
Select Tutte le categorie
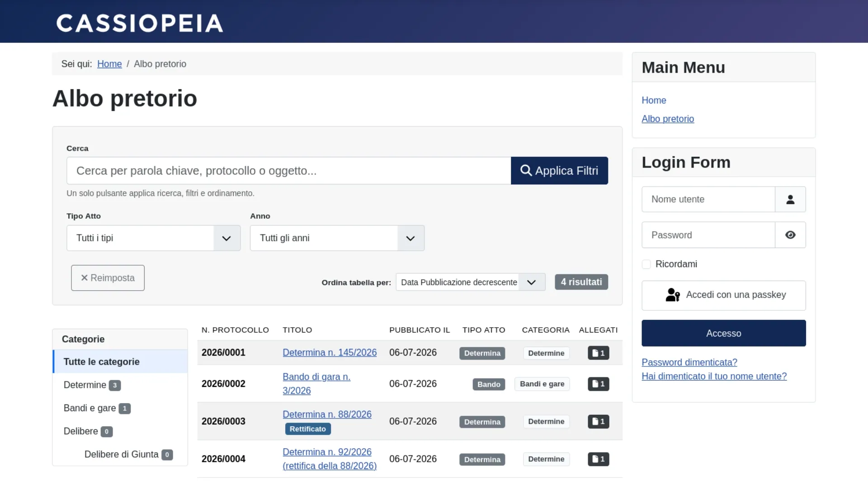pos(120,361)
